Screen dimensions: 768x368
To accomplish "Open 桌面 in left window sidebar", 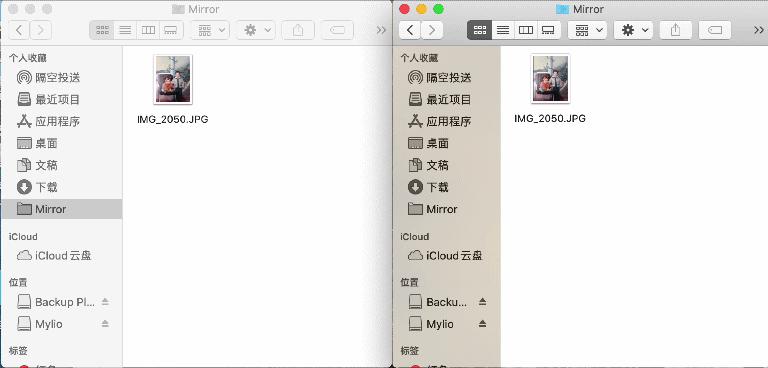I will click(61, 143).
